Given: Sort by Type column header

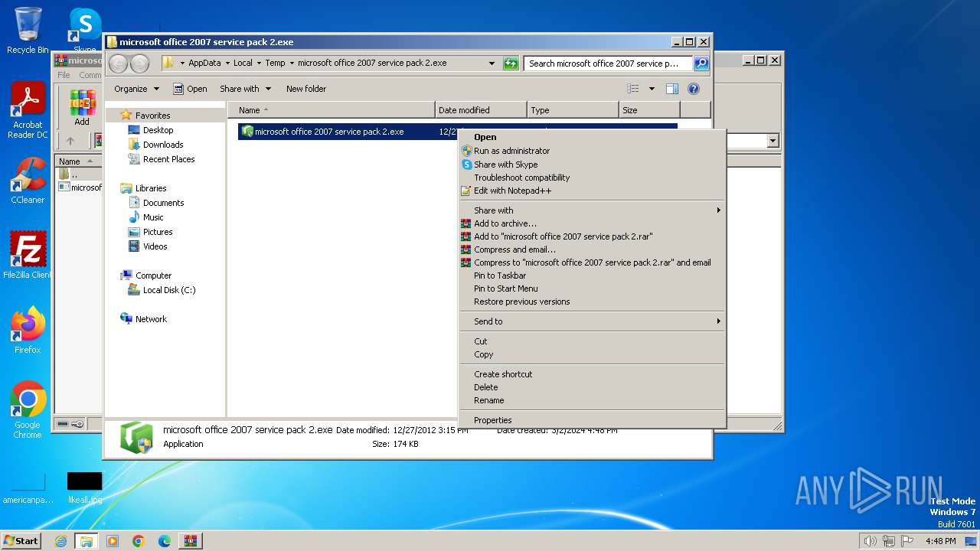Looking at the screenshot, I should (x=573, y=110).
